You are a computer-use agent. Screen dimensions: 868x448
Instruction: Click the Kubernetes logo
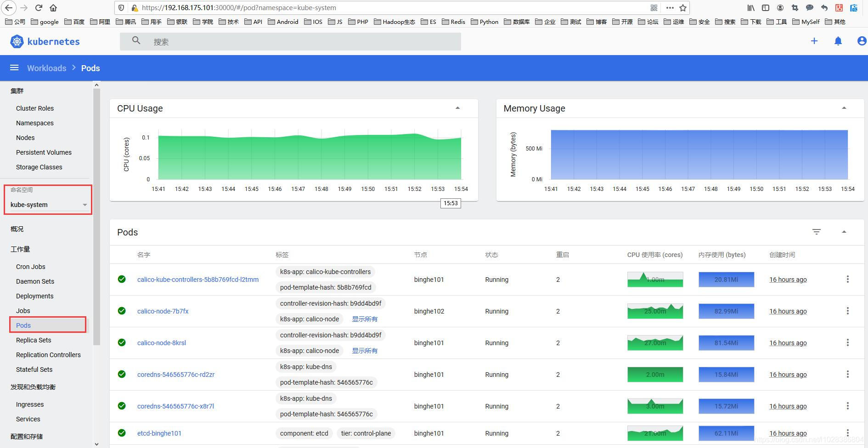point(17,41)
